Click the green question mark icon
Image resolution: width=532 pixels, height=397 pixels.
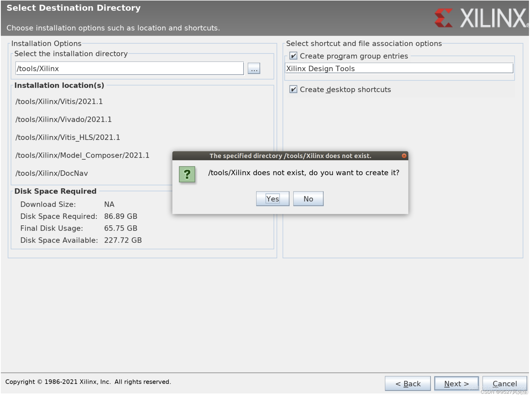point(187,174)
